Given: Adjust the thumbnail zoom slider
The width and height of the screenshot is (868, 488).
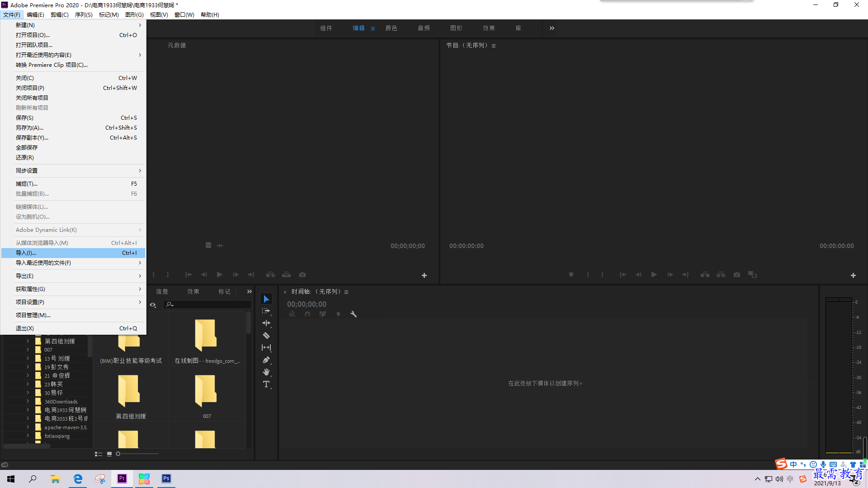Looking at the screenshot, I should coord(137,454).
